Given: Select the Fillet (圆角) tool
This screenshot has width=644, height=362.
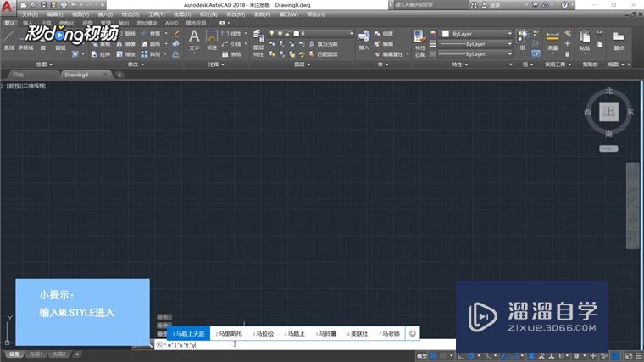Looking at the screenshot, I should (151, 43).
